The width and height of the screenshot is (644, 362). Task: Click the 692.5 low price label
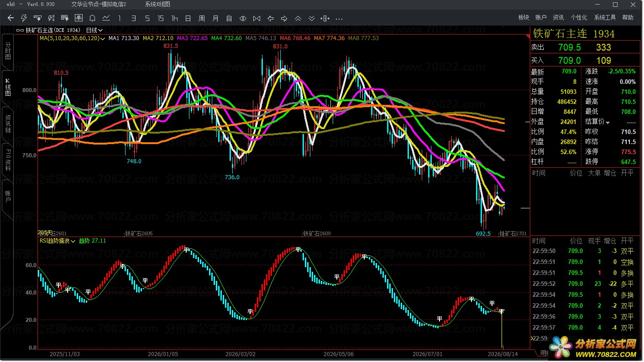[483, 233]
